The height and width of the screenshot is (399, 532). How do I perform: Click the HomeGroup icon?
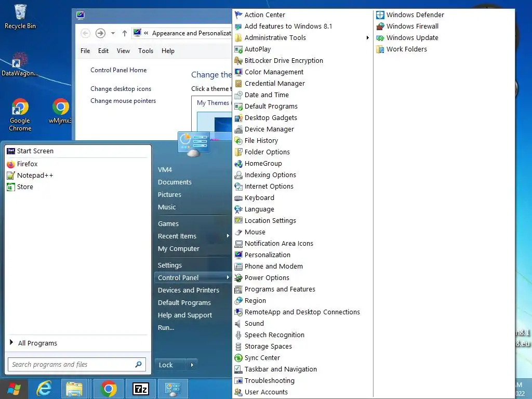click(x=238, y=164)
